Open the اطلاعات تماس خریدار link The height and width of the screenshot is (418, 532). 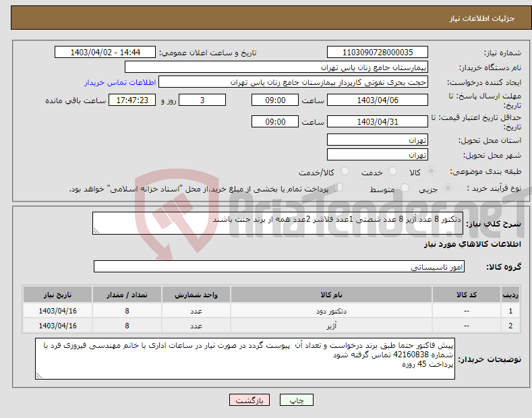[x=120, y=82]
